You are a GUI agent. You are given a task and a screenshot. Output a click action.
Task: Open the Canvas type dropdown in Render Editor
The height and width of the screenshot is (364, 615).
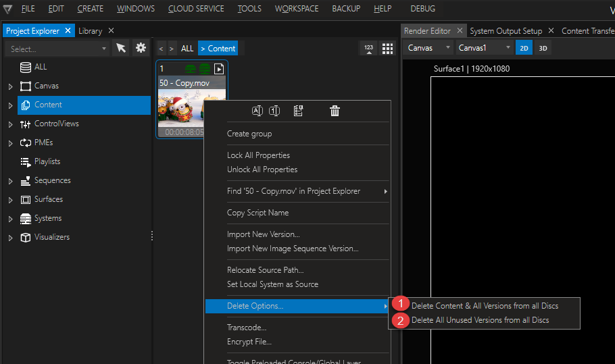pyautogui.click(x=428, y=48)
